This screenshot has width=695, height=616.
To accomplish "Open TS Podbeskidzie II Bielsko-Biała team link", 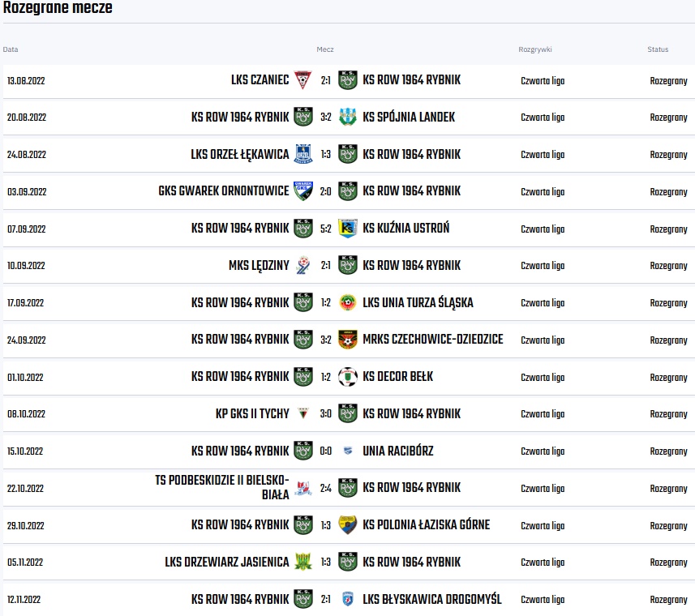I will (x=222, y=488).
